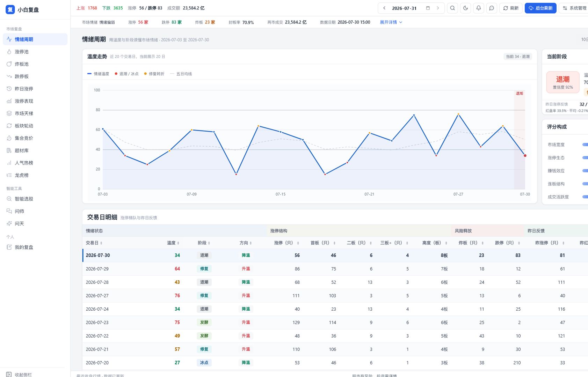The height and width of the screenshot is (377, 588).
Task: Open notifications via the bell icon
Action: 479,8
